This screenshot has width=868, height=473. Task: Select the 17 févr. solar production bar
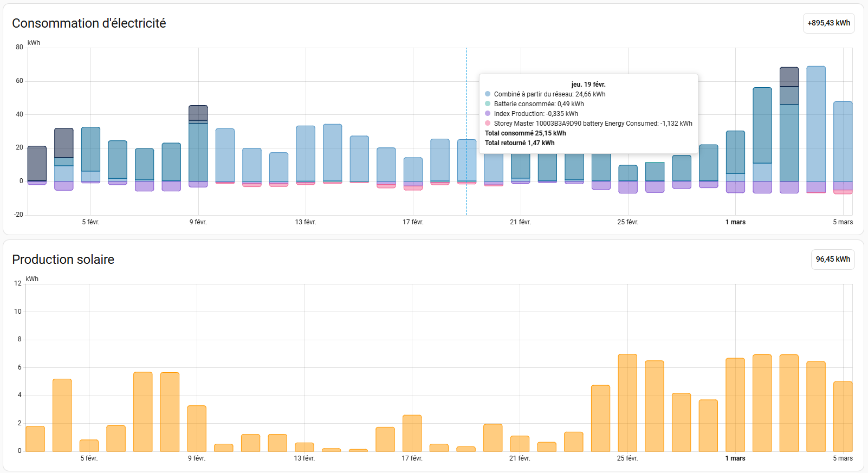point(412,433)
